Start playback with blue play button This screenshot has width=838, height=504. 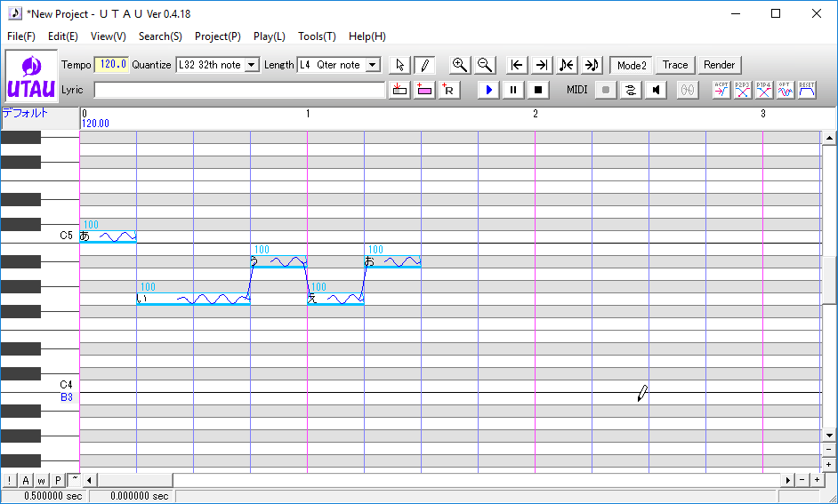[488, 90]
